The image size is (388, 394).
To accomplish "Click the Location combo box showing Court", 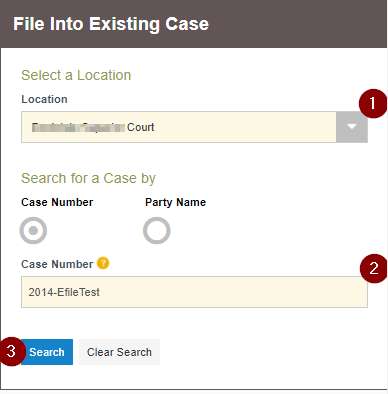I will pyautogui.click(x=194, y=127).
